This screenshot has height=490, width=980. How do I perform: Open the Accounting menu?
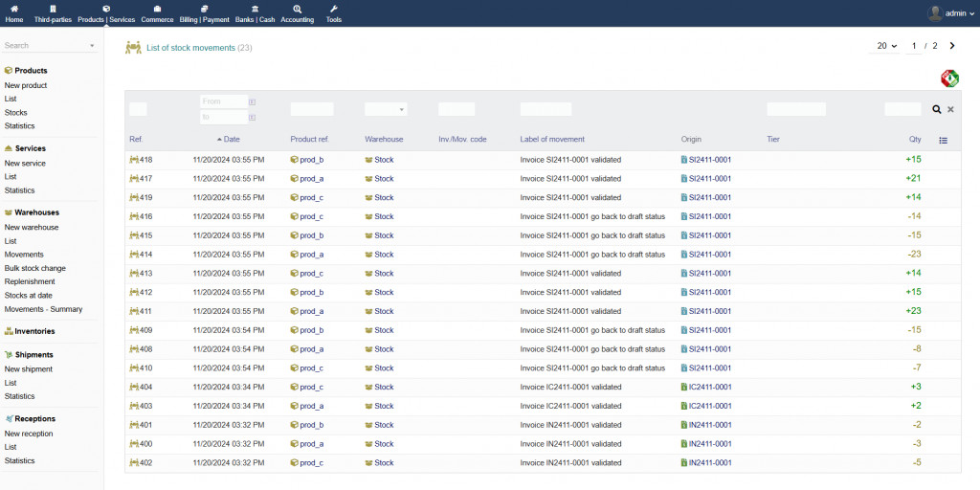coord(297,13)
